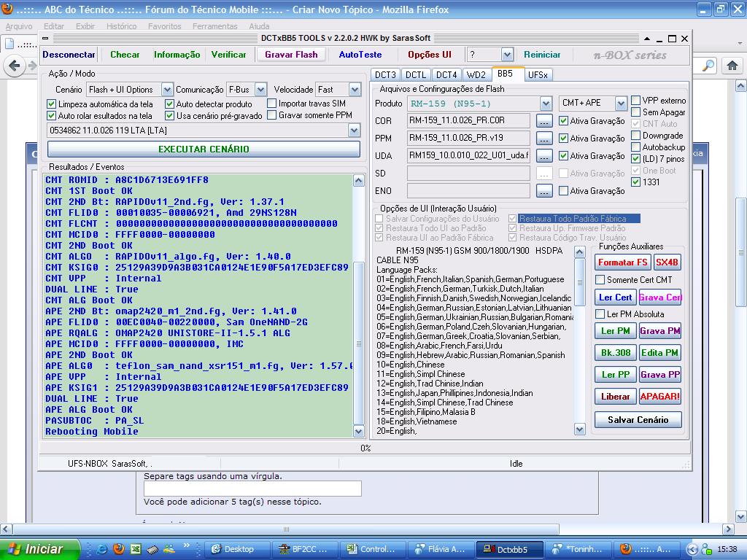Click the Desconectar toolbar button
Screen dimensions: 747x560
pos(69,55)
